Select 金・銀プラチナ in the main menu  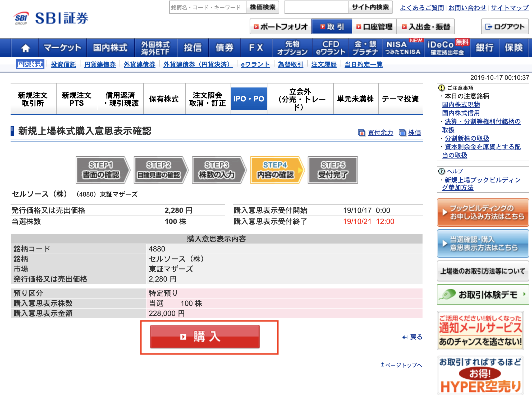tap(365, 48)
